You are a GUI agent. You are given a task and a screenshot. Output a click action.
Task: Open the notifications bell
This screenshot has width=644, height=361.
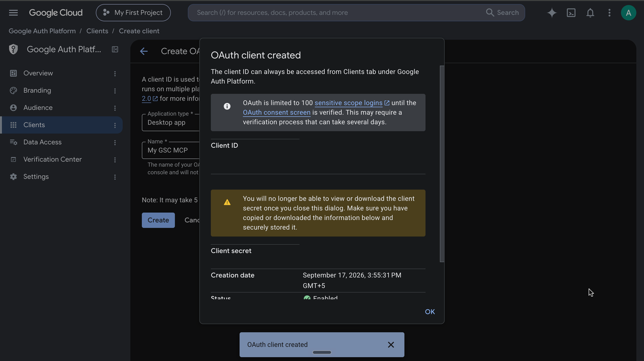(x=590, y=12)
